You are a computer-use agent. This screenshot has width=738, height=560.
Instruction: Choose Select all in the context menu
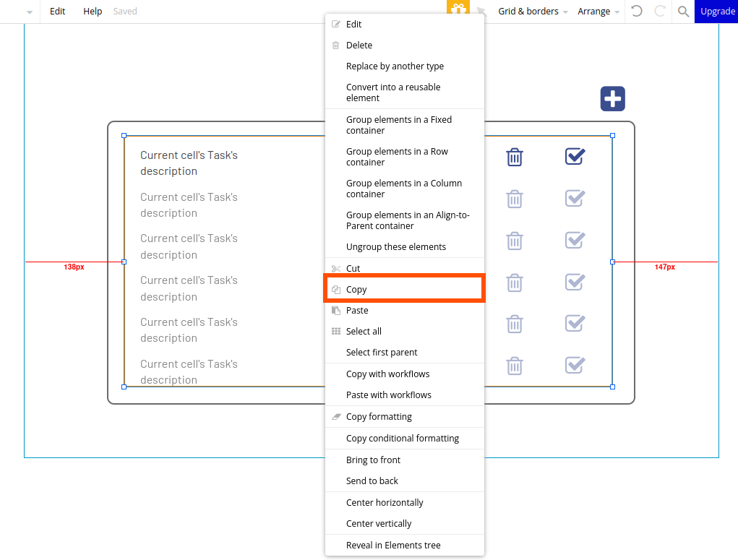[x=404, y=331]
